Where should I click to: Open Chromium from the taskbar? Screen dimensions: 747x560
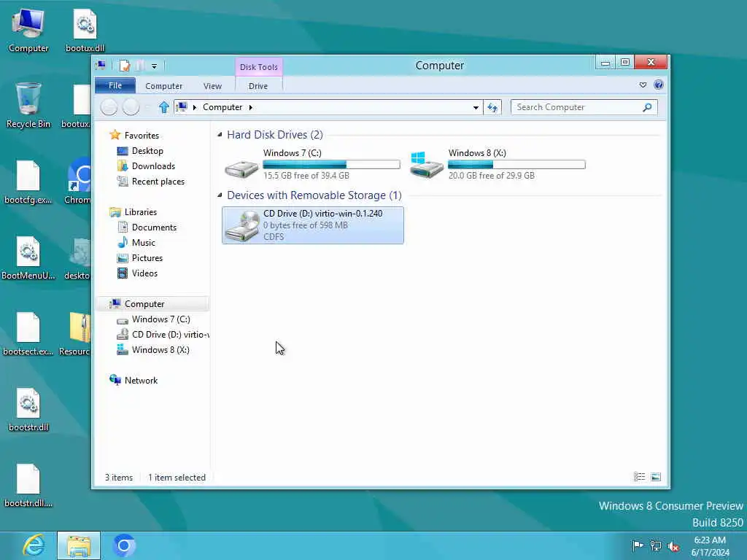click(x=124, y=545)
